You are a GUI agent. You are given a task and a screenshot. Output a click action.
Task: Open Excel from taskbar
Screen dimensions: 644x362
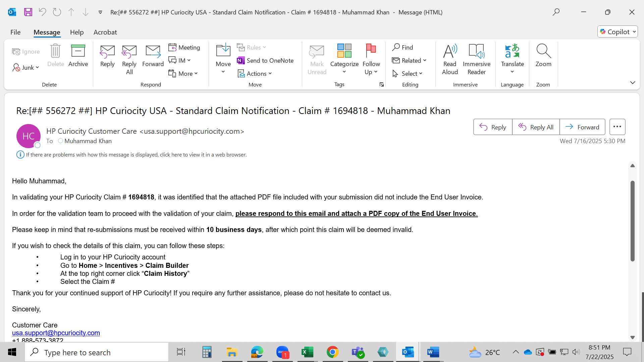point(307,352)
